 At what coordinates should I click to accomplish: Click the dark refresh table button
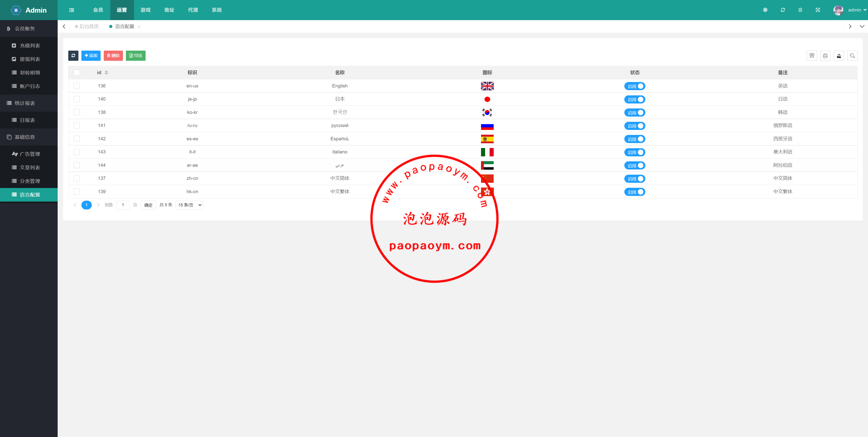coord(73,56)
